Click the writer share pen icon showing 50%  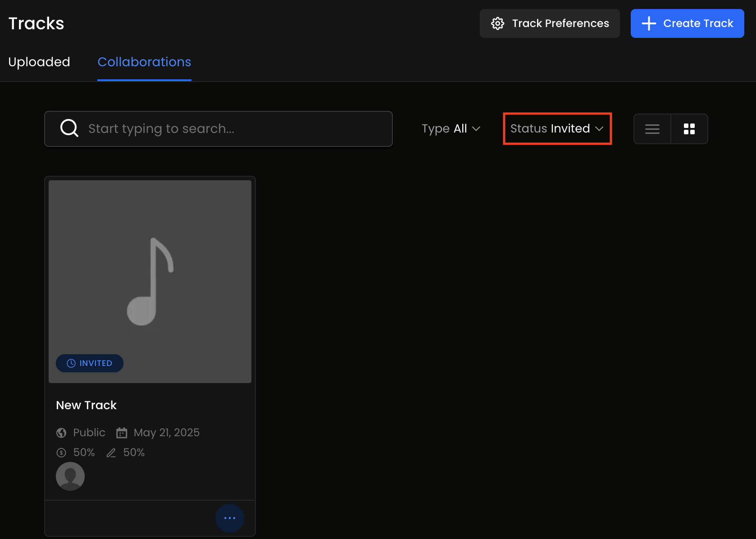[x=111, y=452]
